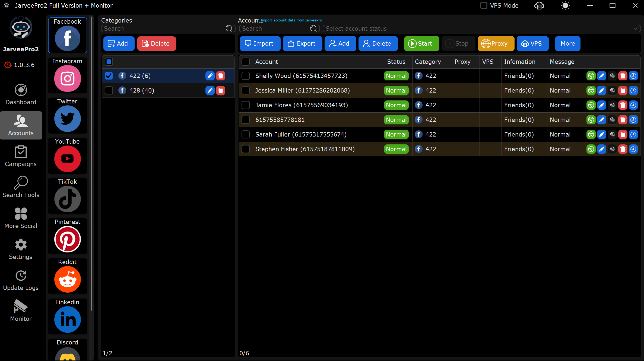
Task: Open the clock icon for Sarah Fuller
Action: 633,134
